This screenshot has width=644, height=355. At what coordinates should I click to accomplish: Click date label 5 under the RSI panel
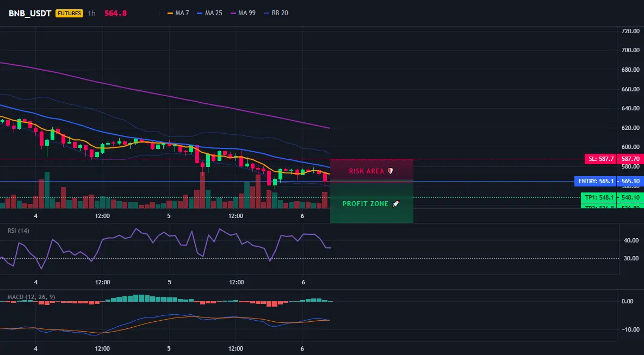[169, 282]
